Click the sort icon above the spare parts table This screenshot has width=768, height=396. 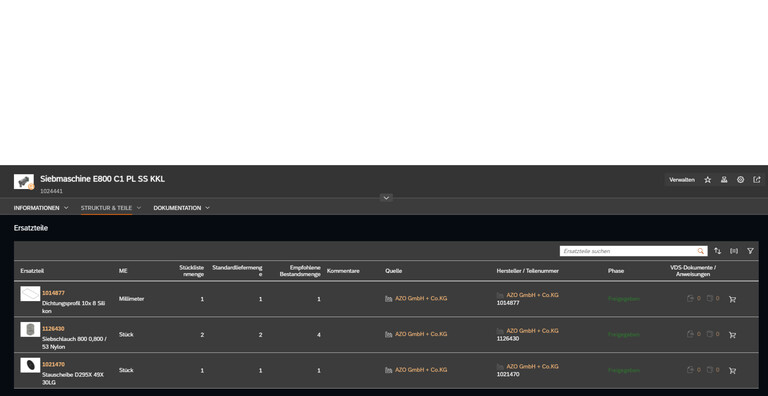coord(718,251)
